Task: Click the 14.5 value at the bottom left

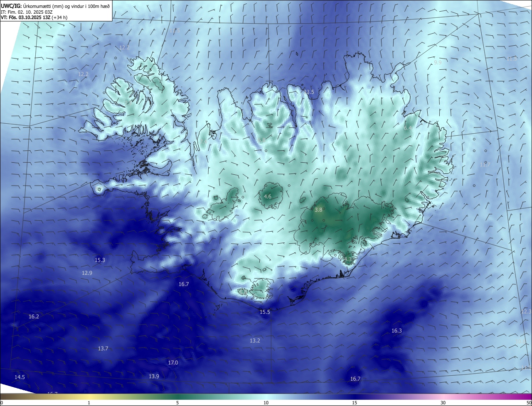Action: [x=20, y=377]
